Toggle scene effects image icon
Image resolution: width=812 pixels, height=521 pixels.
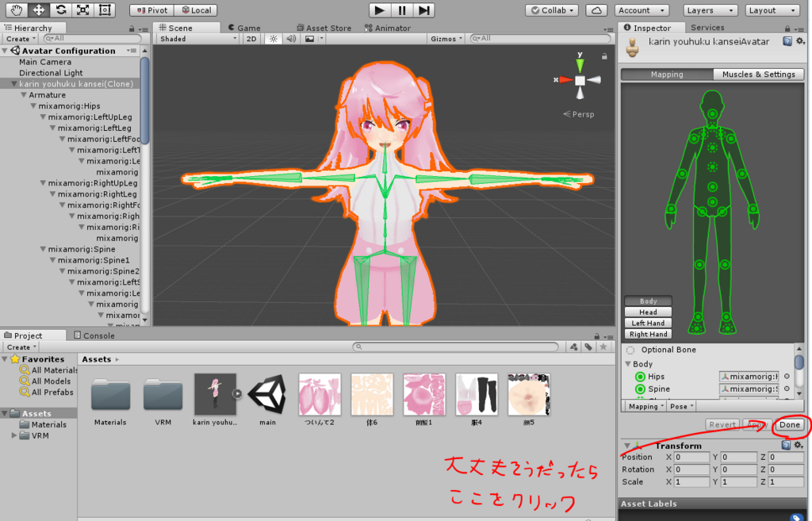(x=310, y=39)
